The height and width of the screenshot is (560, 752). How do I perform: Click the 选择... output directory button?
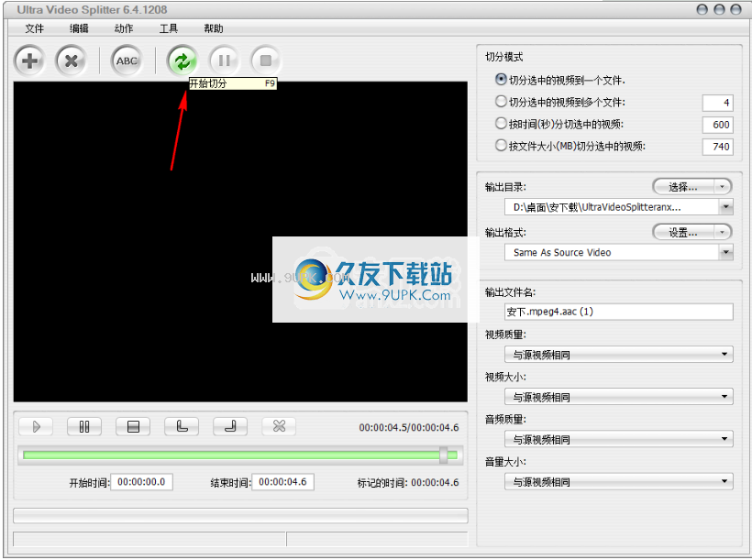[683, 187]
